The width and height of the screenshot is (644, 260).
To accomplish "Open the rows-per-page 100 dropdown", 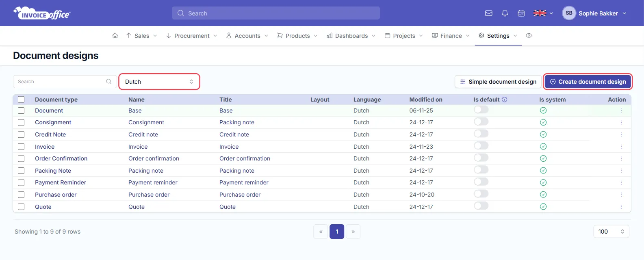I will coord(611,232).
